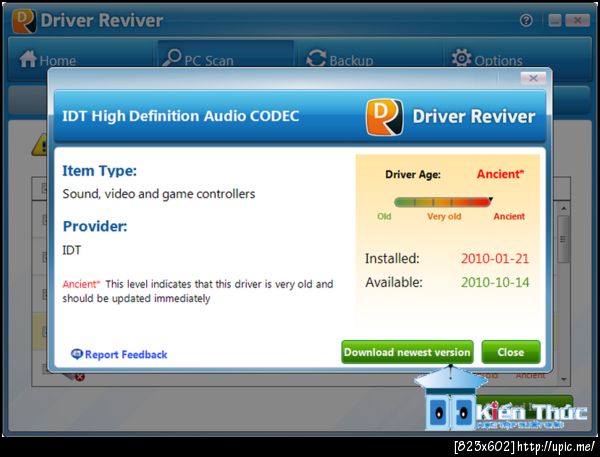Click the IDT High Definition Audio CODEC title
The height and width of the screenshot is (457, 600).
point(180,116)
